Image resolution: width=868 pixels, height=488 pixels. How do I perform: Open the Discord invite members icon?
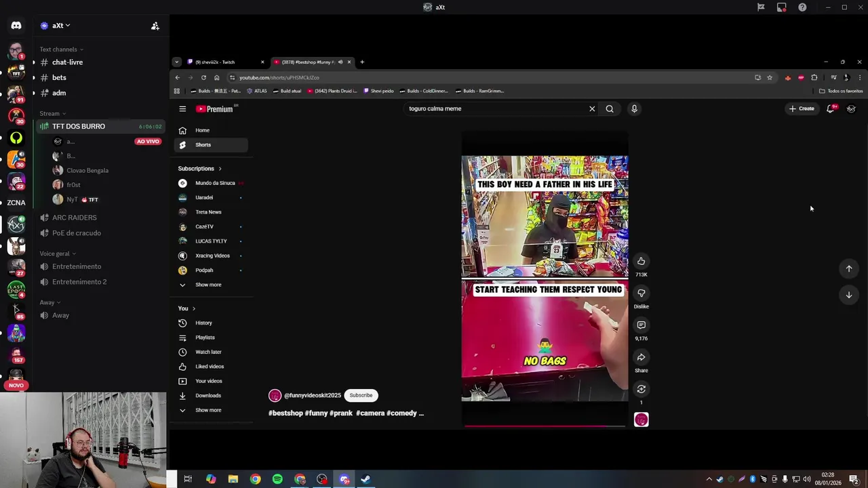(155, 26)
